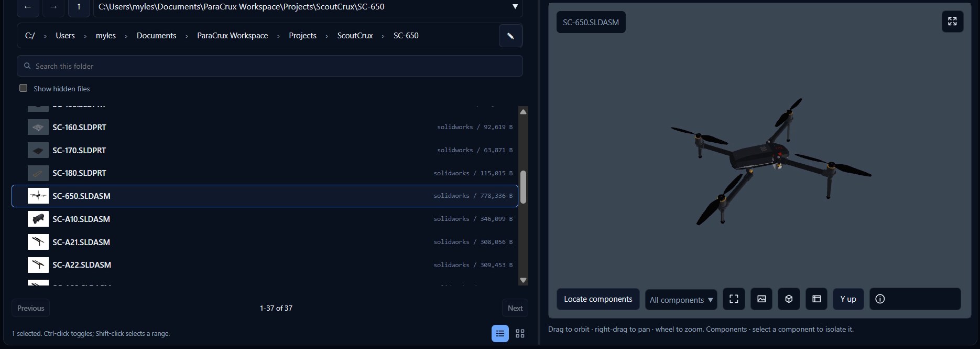Navigate to Projects breadcrumb

[302, 36]
